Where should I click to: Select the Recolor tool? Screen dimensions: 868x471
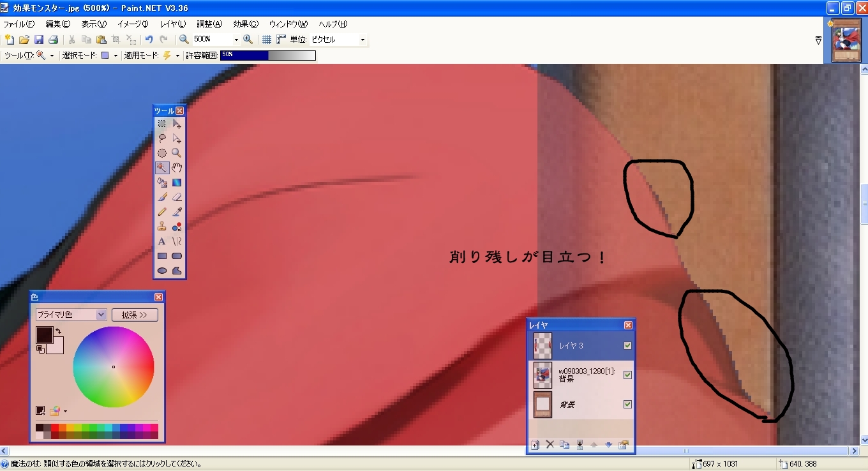(177, 227)
